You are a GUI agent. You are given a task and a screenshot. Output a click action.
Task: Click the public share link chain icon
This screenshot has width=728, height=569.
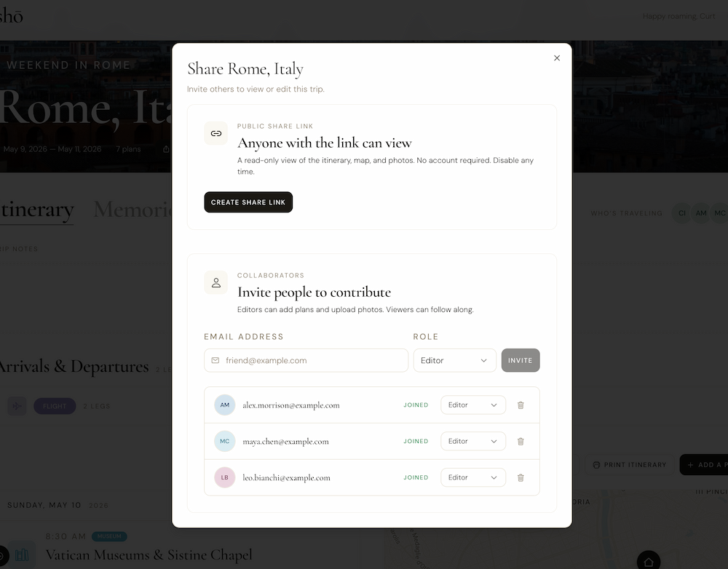pos(216,134)
